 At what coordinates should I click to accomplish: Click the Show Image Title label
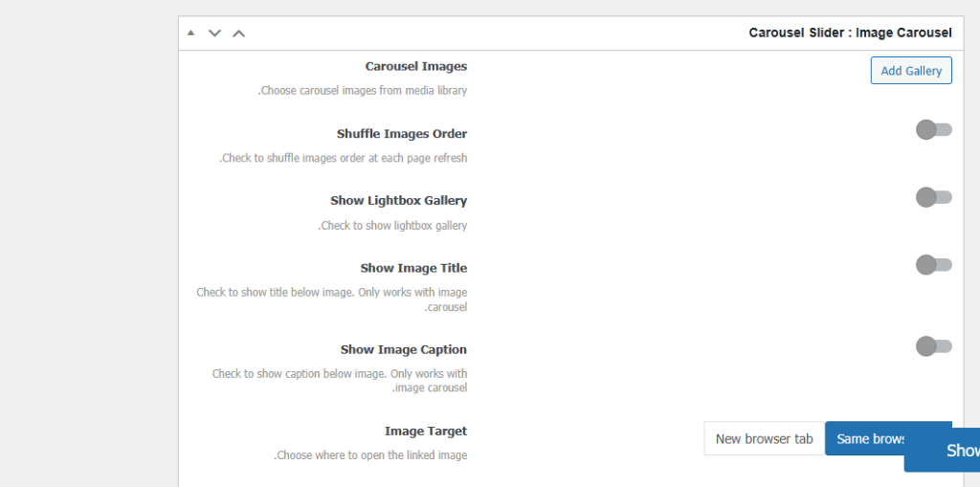click(x=413, y=269)
